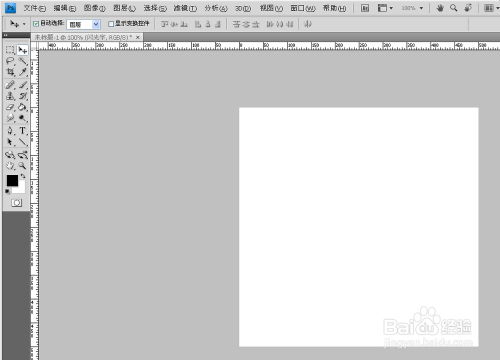Viewport: 500px width, 360px height.
Task: Select the Crop tool
Action: click(x=10, y=72)
